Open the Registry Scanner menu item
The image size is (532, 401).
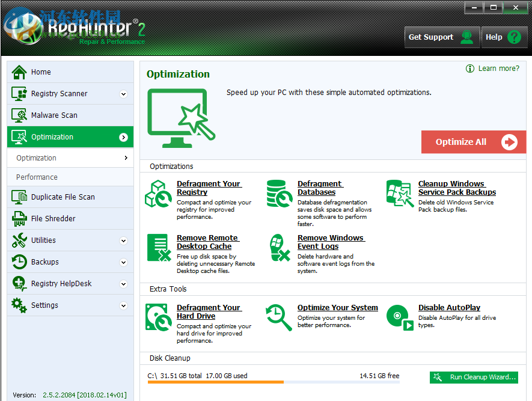(x=70, y=94)
